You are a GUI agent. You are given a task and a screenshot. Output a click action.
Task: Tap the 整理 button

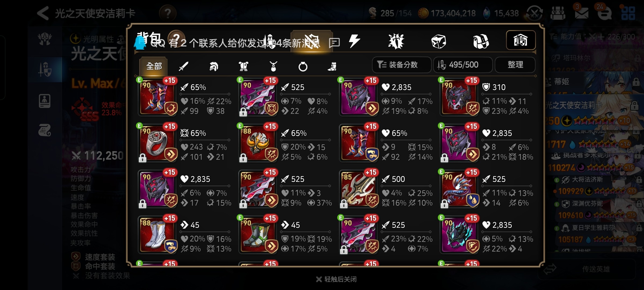coord(515,65)
